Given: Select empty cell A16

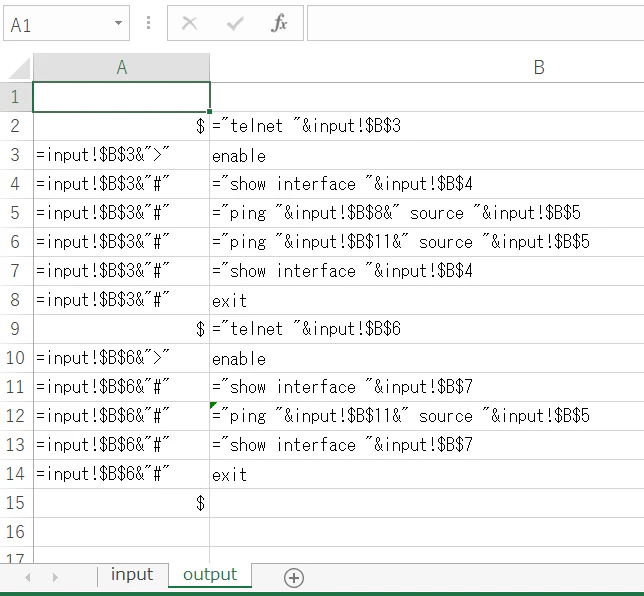Looking at the screenshot, I should point(122,532).
